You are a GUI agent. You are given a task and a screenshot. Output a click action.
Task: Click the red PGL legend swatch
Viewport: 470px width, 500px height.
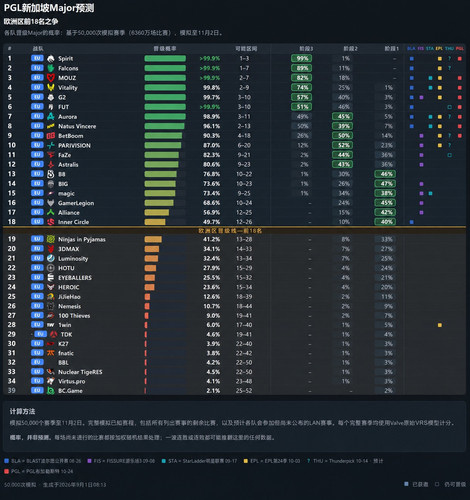7,471
